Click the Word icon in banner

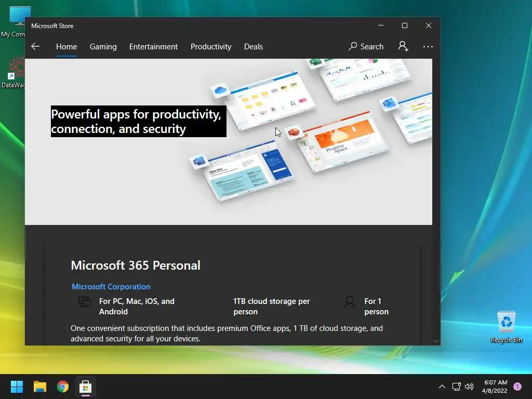pyautogui.click(x=199, y=161)
